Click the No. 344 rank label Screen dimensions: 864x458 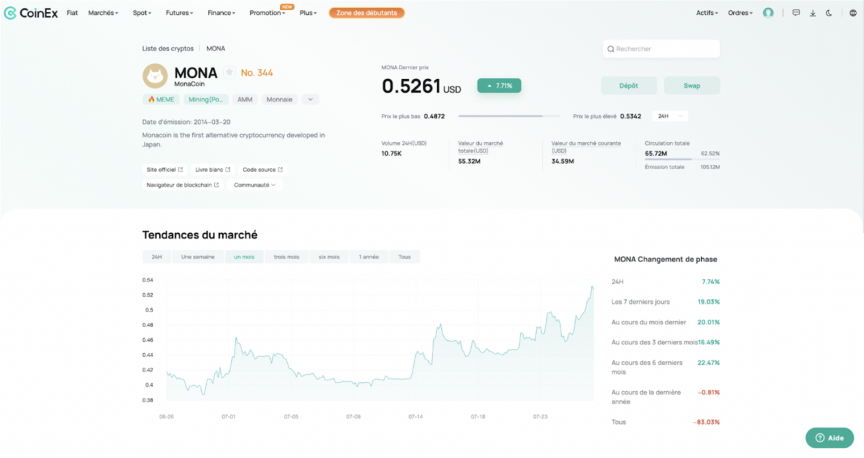click(x=257, y=73)
